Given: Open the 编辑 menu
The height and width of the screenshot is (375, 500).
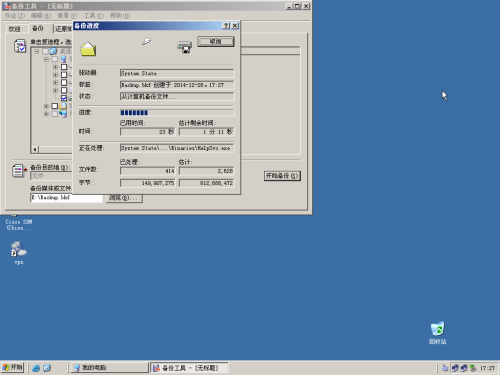Looking at the screenshot, I should pos(41,15).
